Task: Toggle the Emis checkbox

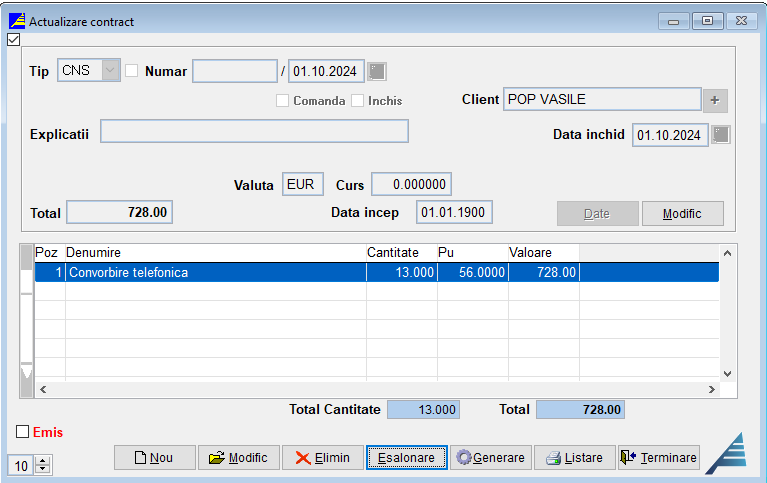Action: pyautogui.click(x=23, y=432)
